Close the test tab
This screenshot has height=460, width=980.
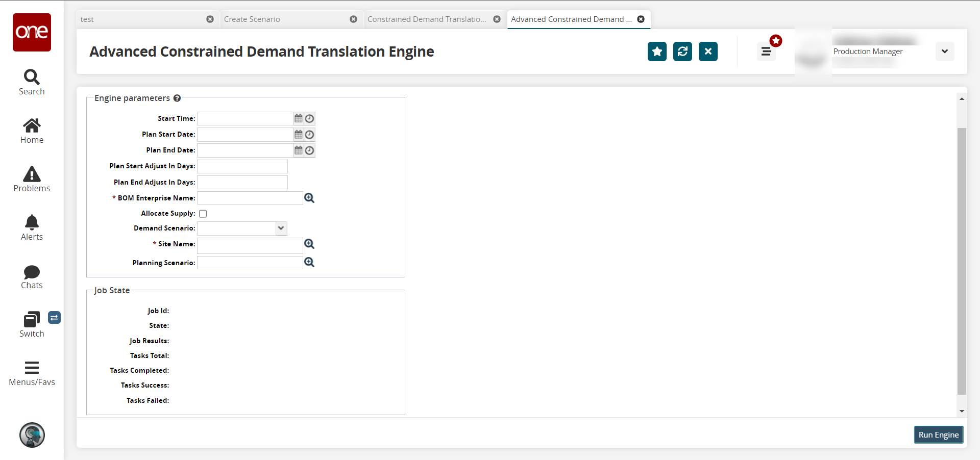tap(210, 19)
